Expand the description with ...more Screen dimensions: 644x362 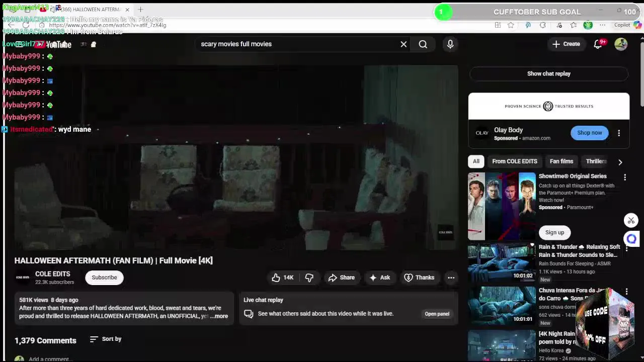point(219,316)
